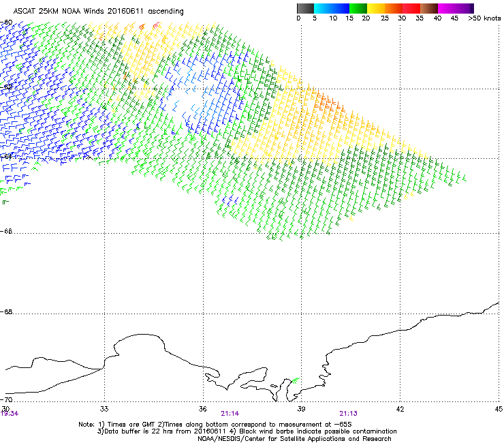504x443 pixels.
Task: Click the brown 35-40 knots legend segment
Action: coord(429,8)
